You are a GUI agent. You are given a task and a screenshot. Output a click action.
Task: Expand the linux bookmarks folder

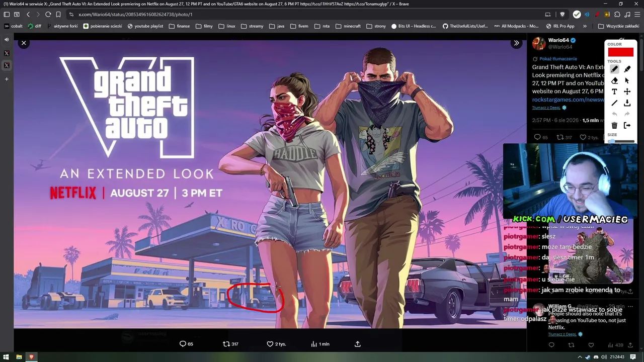point(227,26)
